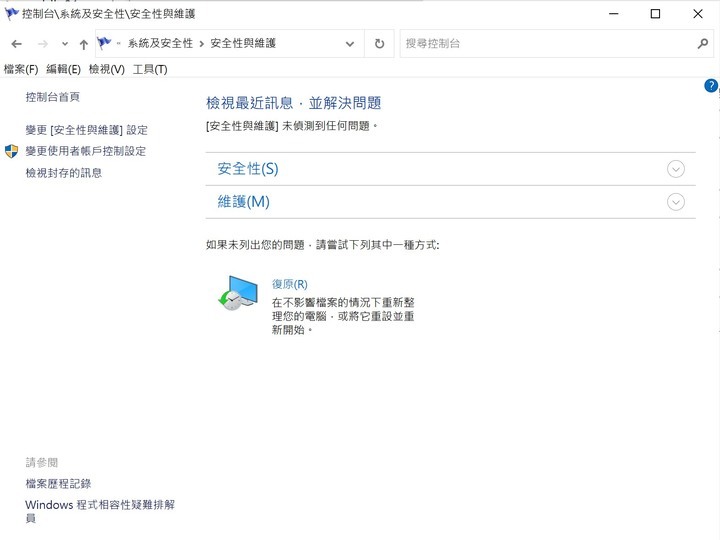Refresh the Security and Maintenance page
The image size is (720, 540).
(379, 44)
